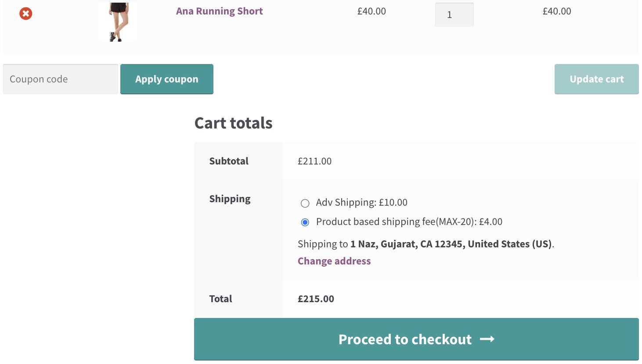Click the 'Adv Shipping: £10.00' label text
This screenshot has width=642, height=364.
click(x=361, y=203)
